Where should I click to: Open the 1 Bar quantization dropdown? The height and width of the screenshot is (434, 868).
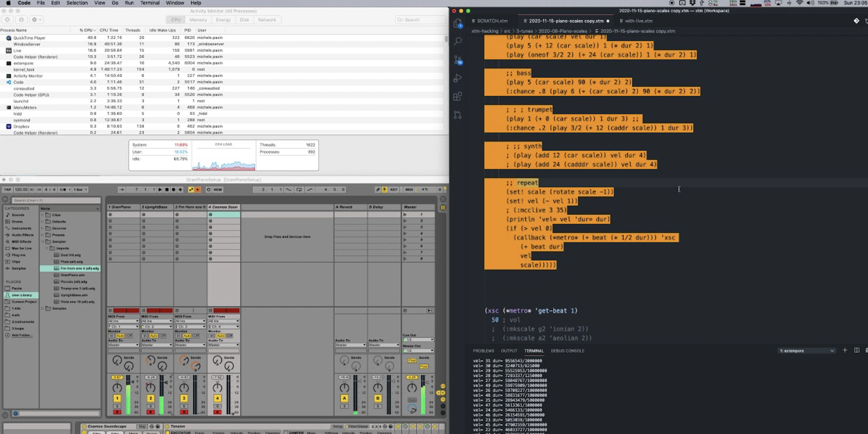pyautogui.click(x=80, y=189)
